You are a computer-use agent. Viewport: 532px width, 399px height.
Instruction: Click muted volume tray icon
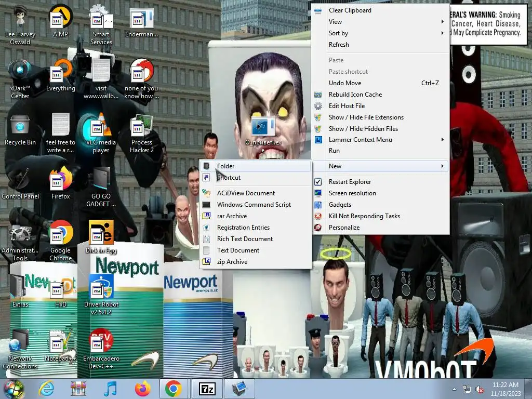coord(480,390)
